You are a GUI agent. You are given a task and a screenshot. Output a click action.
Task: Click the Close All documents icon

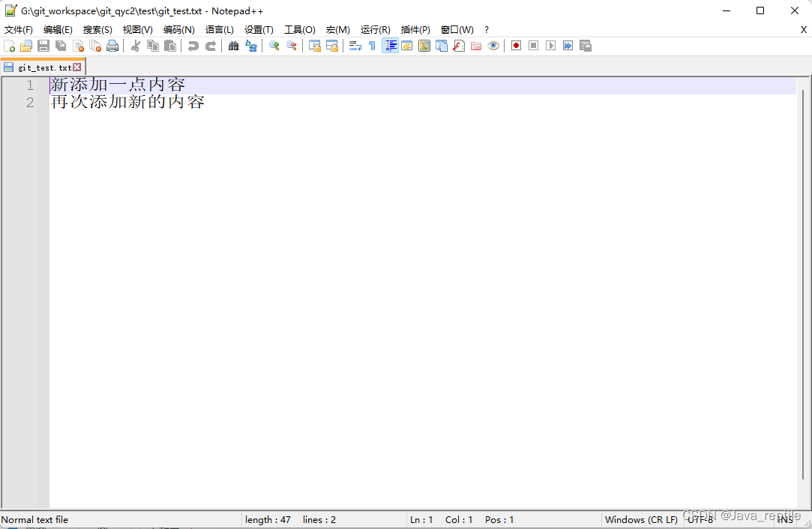coord(95,46)
